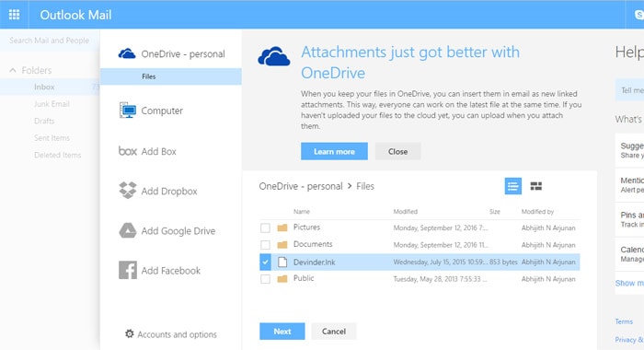Viewport: 644px width, 350px height.
Task: Click the Box logo icon
Action: coord(127,151)
